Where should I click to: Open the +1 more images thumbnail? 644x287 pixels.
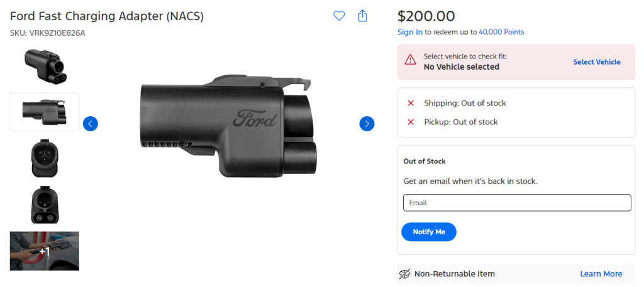point(45,251)
